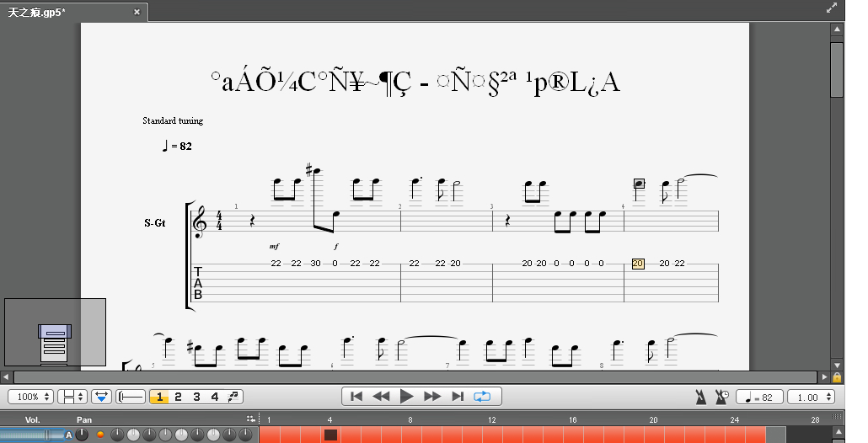This screenshot has width=868, height=443.
Task: Open the page layout view dropdown
Action: 73,397
